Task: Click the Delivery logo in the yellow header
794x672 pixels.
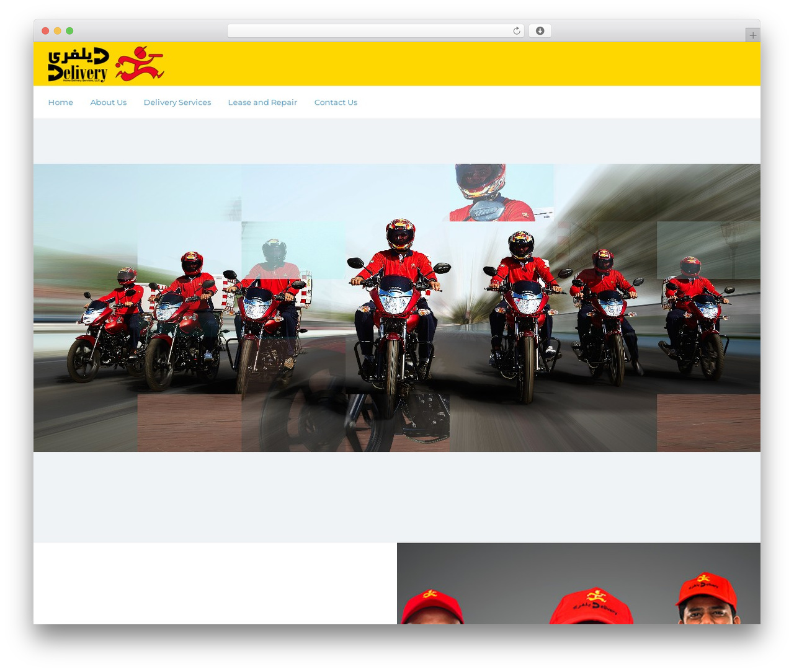Action: (x=106, y=64)
